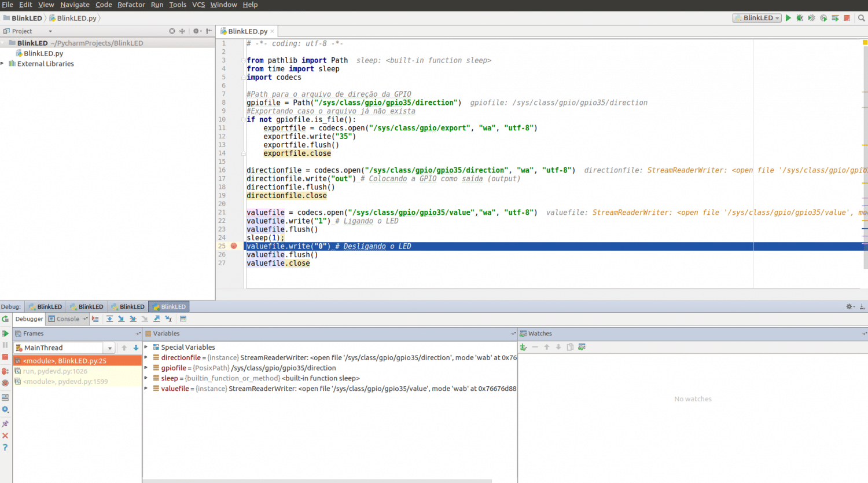Screen dimensions: 868x483
Task: Open the search magnifier in top-right toolbar
Action: [861, 18]
